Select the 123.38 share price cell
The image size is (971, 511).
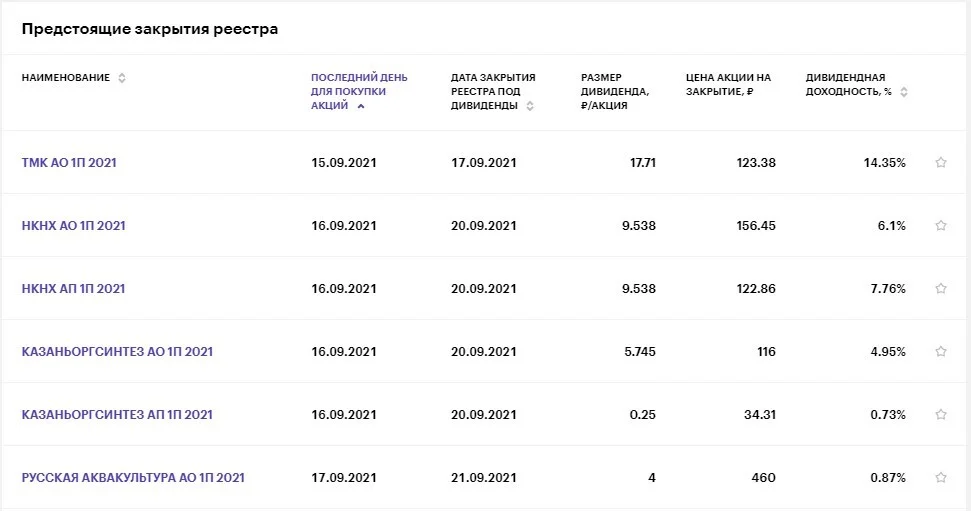[x=755, y=163]
